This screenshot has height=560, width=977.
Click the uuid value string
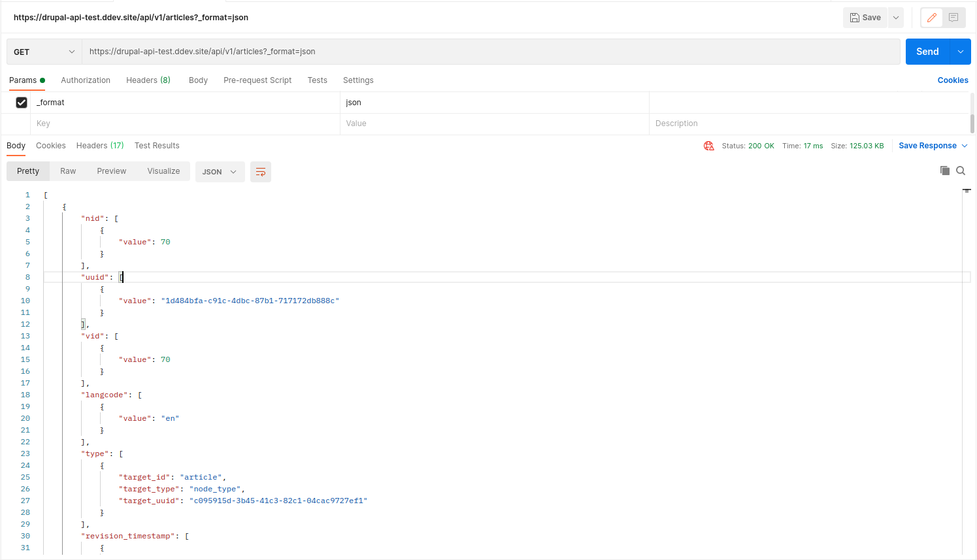(250, 301)
